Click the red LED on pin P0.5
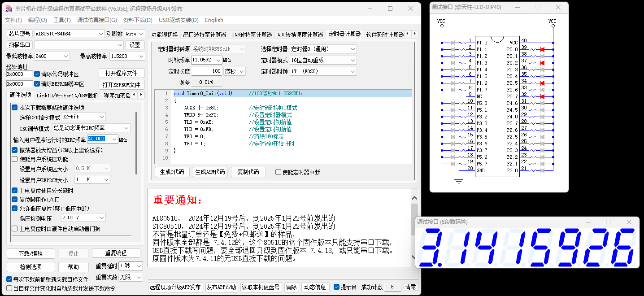Image resolution: width=644 pixels, height=296 pixels. (542, 83)
